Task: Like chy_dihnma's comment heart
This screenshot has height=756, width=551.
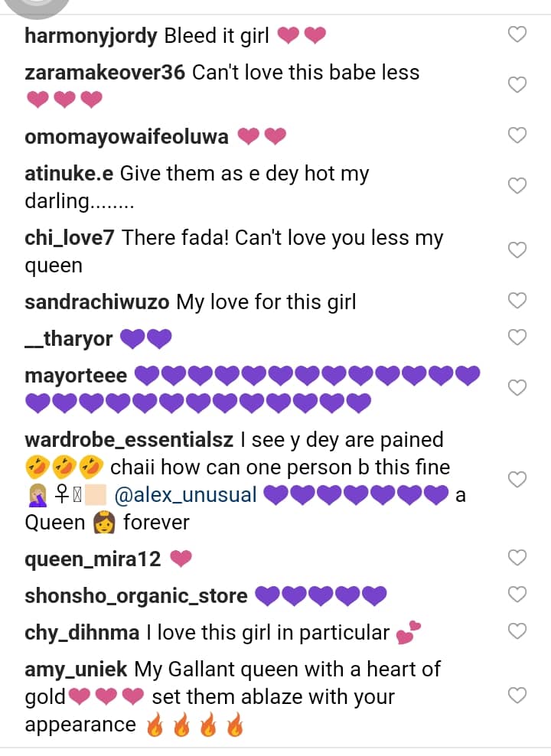Action: pos(518,631)
